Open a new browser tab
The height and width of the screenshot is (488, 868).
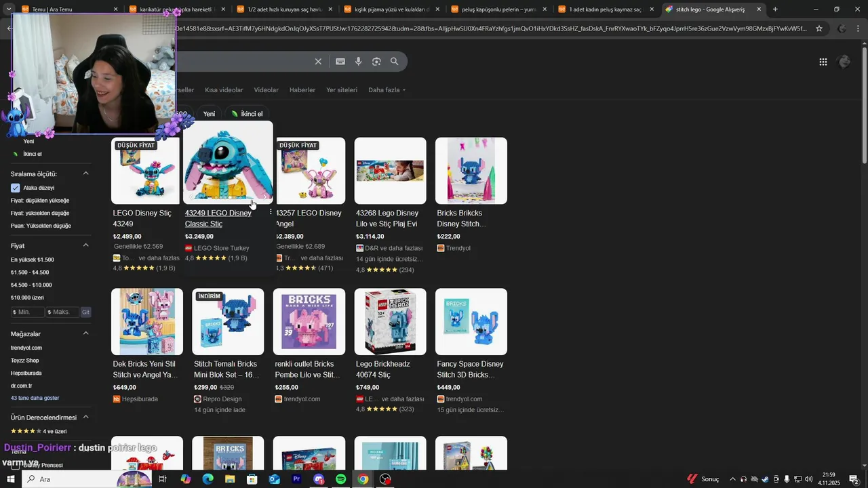coord(775,9)
